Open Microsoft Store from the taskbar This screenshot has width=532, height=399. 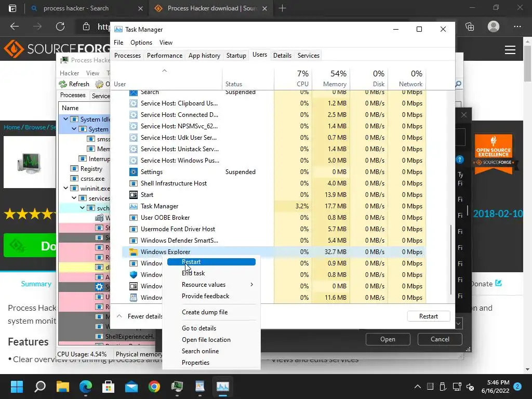click(109, 387)
